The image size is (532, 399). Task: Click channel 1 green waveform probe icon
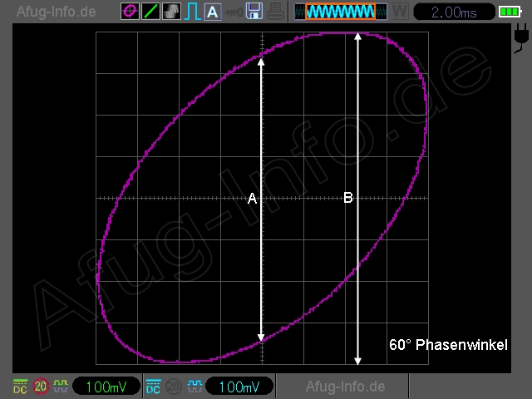(x=61, y=386)
